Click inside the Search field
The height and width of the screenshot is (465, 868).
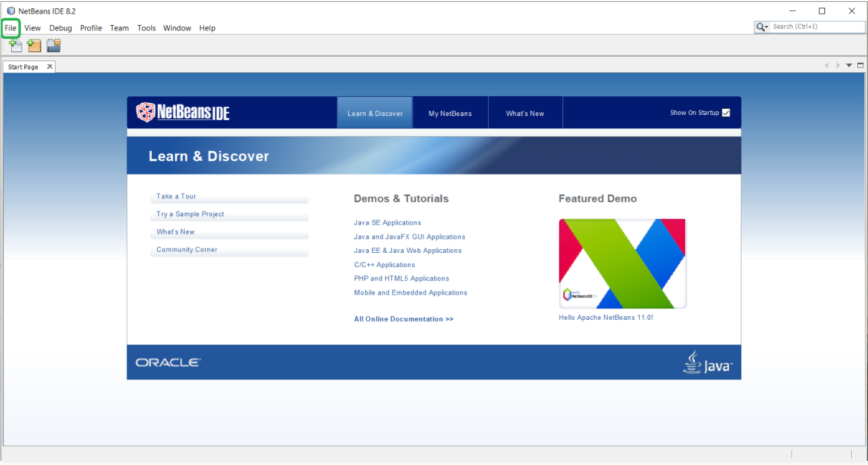[x=812, y=26]
